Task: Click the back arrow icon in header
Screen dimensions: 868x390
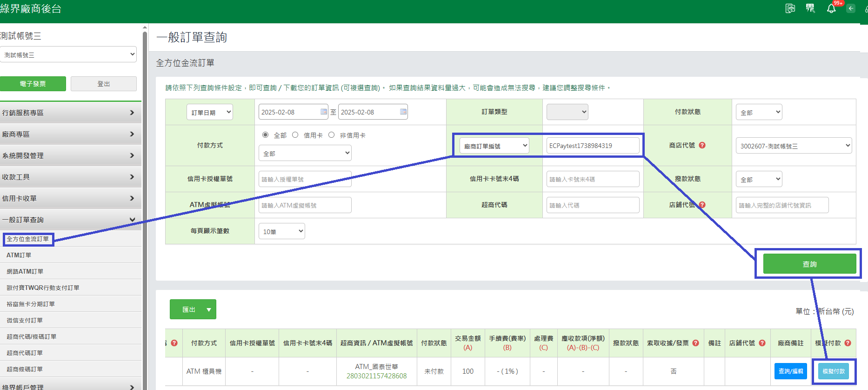Action: pyautogui.click(x=851, y=8)
